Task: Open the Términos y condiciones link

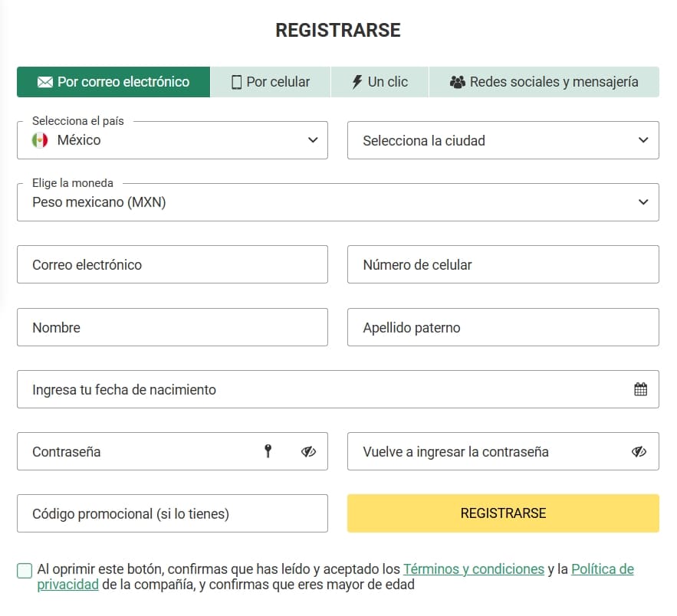Action: [x=473, y=569]
